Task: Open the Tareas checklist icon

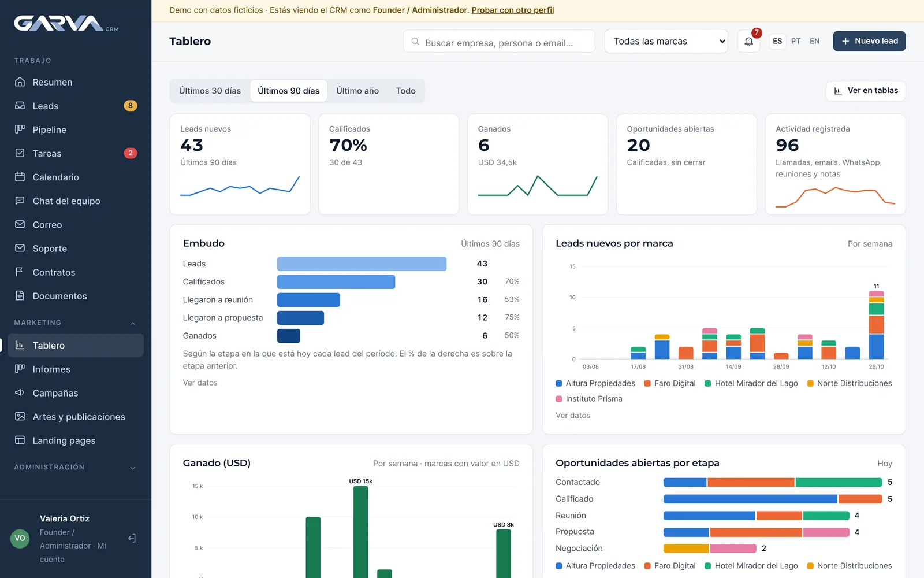Action: 20,153
